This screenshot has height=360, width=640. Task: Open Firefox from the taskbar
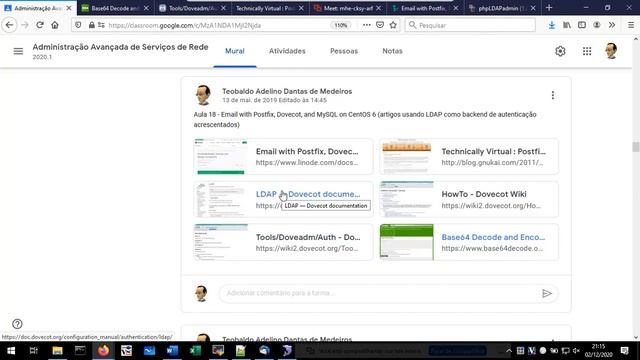pyautogui.click(x=103, y=351)
